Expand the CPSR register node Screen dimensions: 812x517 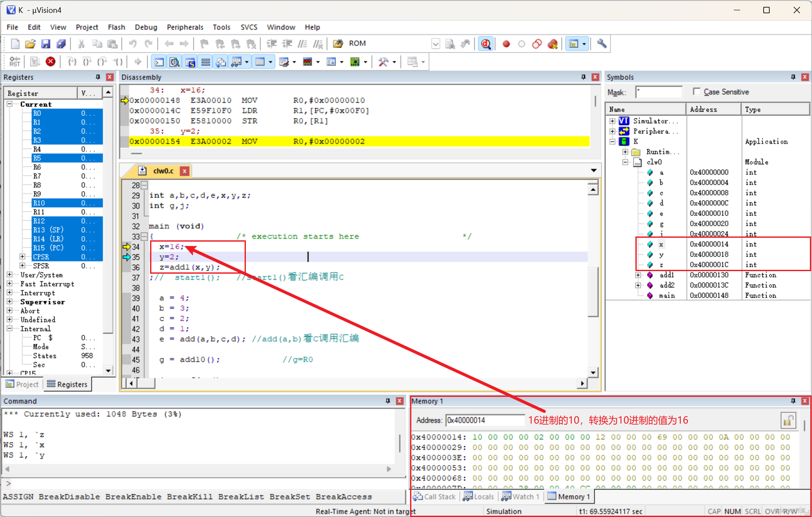tap(22, 257)
